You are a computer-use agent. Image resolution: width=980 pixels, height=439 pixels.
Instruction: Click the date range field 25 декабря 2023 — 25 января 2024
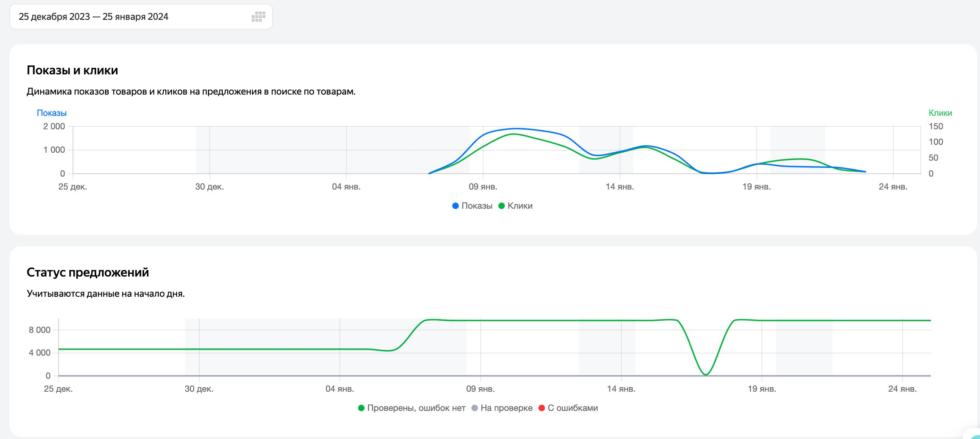pyautogui.click(x=141, y=17)
